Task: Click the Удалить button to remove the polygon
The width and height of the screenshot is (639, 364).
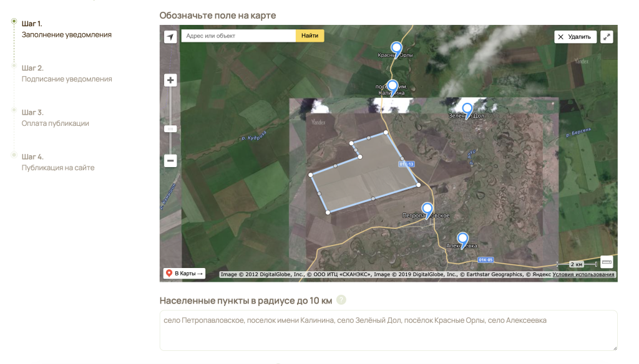Action: (575, 37)
